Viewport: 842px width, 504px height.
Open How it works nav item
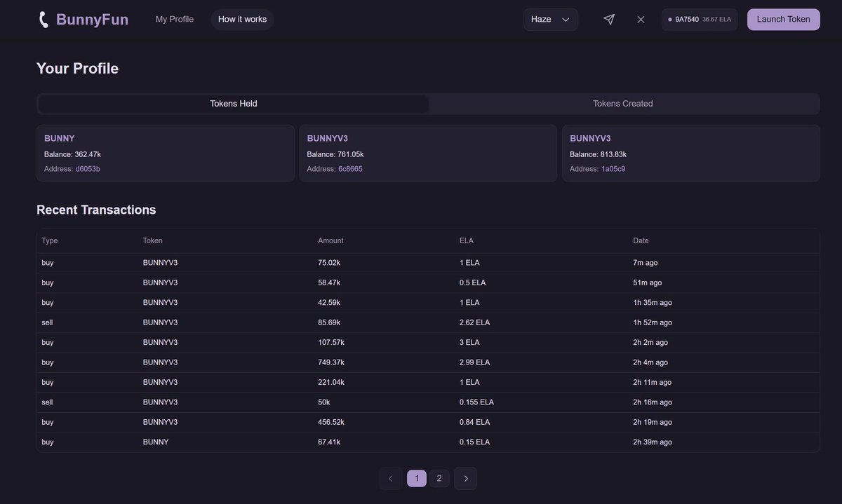click(242, 20)
